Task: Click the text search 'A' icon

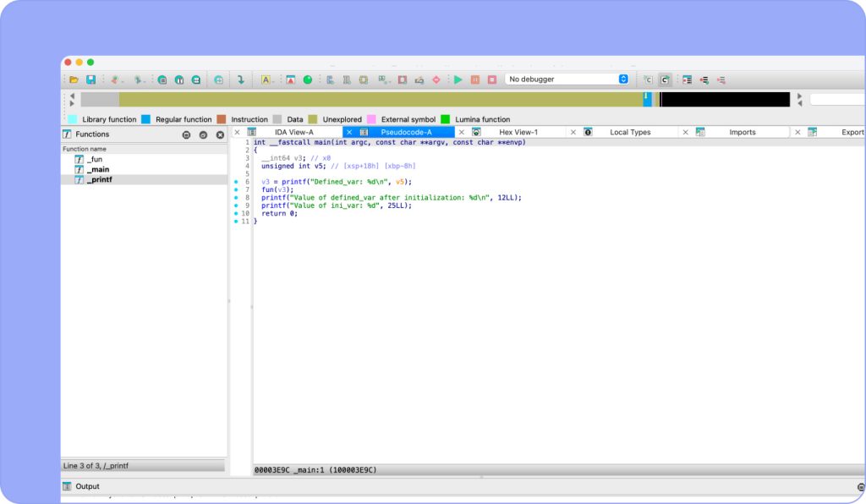Action: pyautogui.click(x=266, y=79)
